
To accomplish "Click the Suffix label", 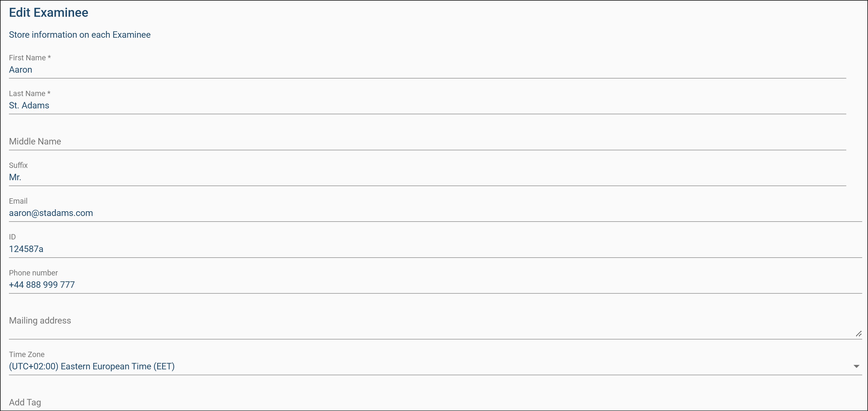I will tap(18, 165).
